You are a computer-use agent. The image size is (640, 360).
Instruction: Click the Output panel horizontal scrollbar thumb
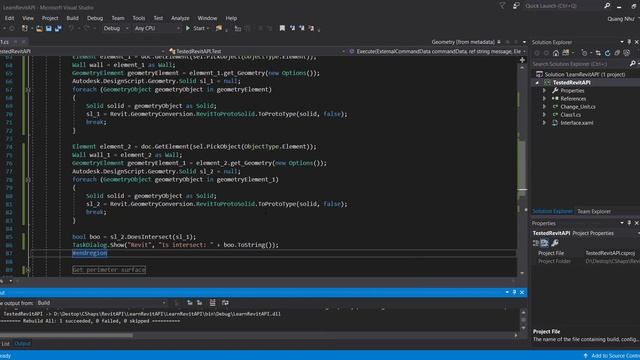tap(66, 336)
